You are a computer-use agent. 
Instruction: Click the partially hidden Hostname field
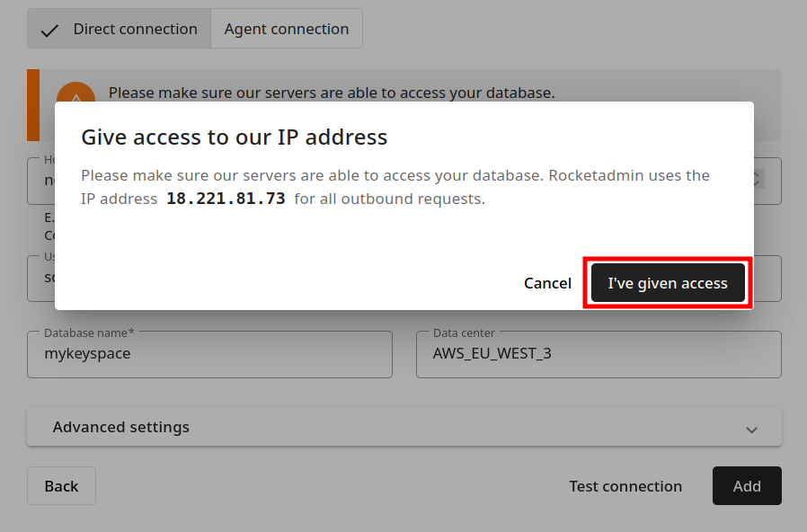click(x=40, y=180)
